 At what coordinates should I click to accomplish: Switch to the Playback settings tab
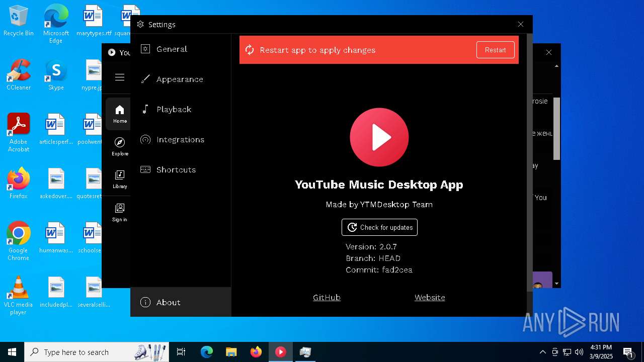click(x=181, y=109)
